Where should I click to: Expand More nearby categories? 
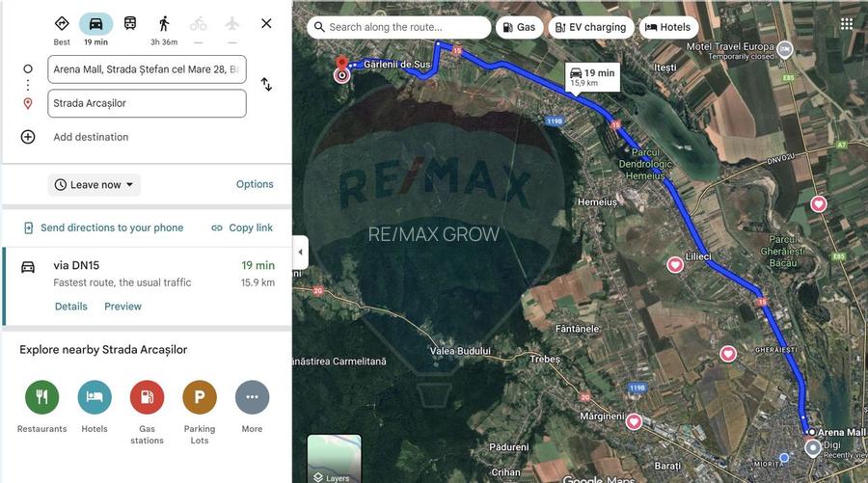pyautogui.click(x=252, y=397)
